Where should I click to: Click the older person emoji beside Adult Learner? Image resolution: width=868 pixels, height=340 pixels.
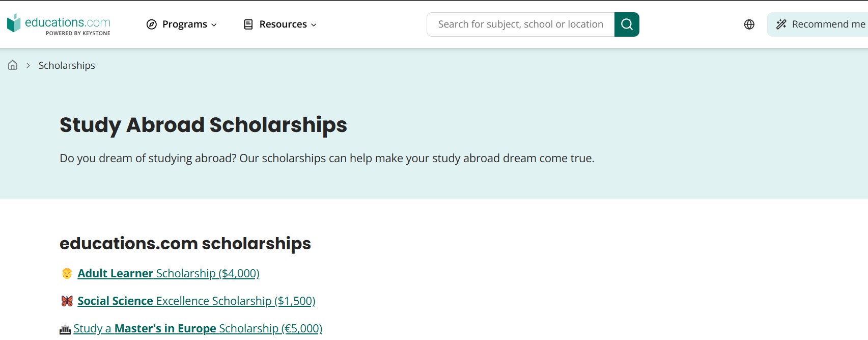click(66, 273)
